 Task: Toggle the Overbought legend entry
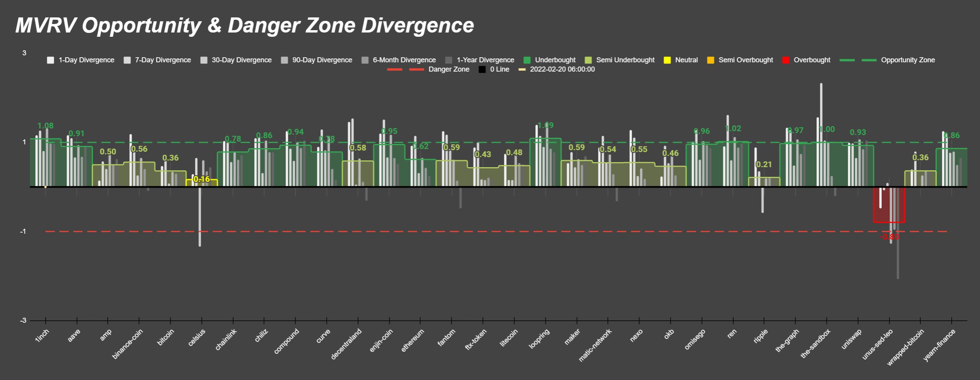coord(806,60)
